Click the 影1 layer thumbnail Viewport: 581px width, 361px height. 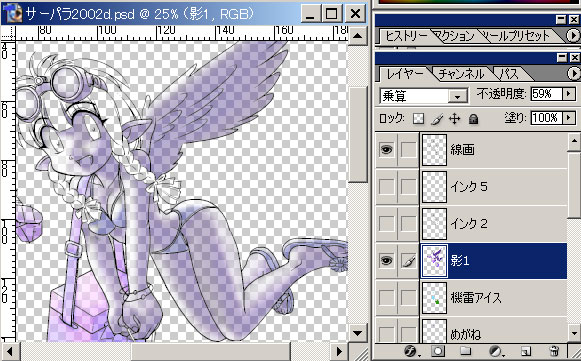tap(434, 261)
